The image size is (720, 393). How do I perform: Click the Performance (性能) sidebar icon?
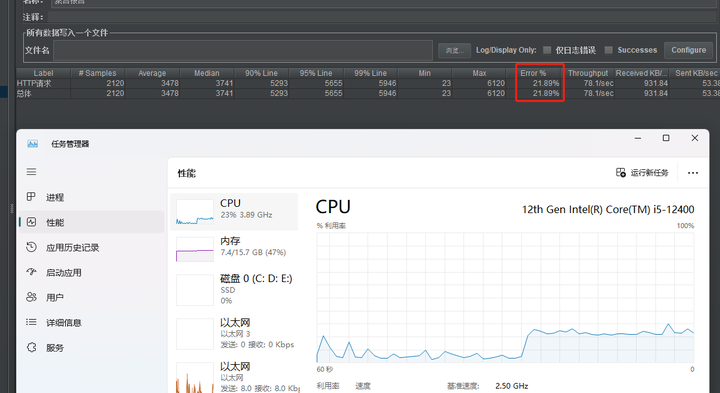click(x=31, y=222)
